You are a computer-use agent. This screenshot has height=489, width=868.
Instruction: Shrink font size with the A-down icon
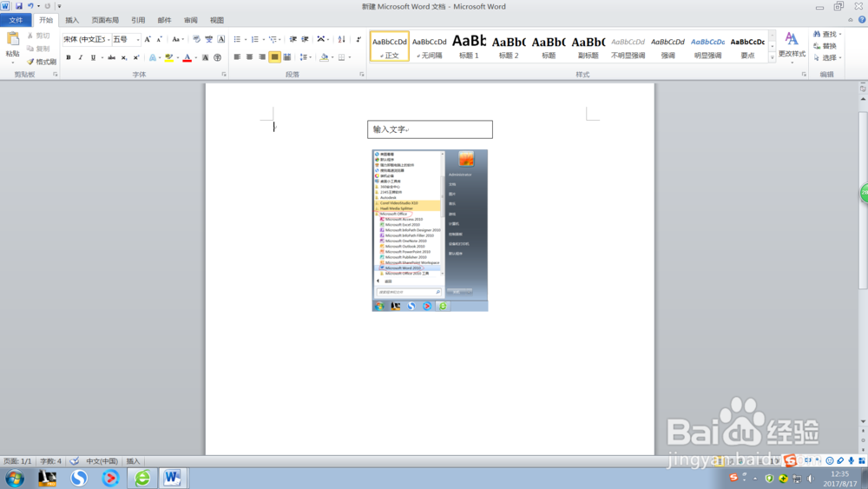[x=159, y=39]
